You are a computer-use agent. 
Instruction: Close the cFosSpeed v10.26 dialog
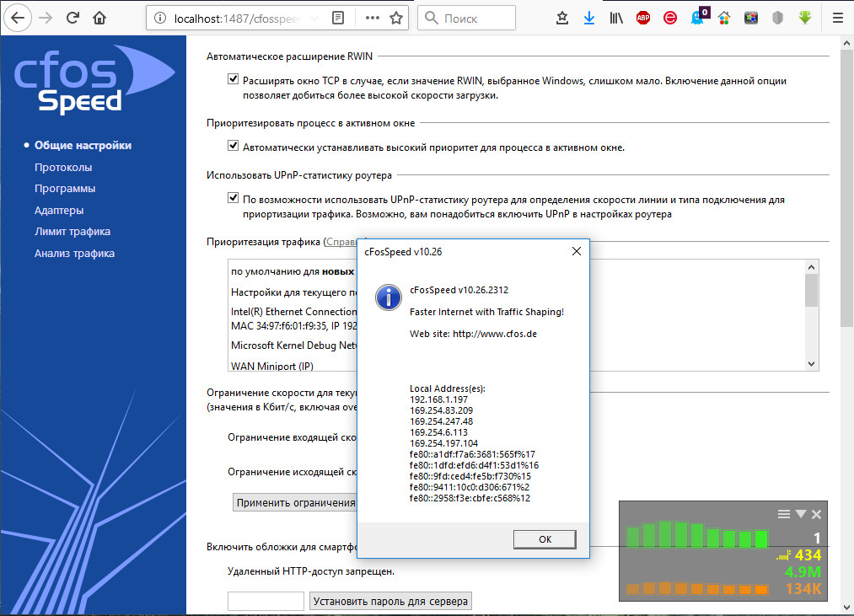click(x=577, y=251)
